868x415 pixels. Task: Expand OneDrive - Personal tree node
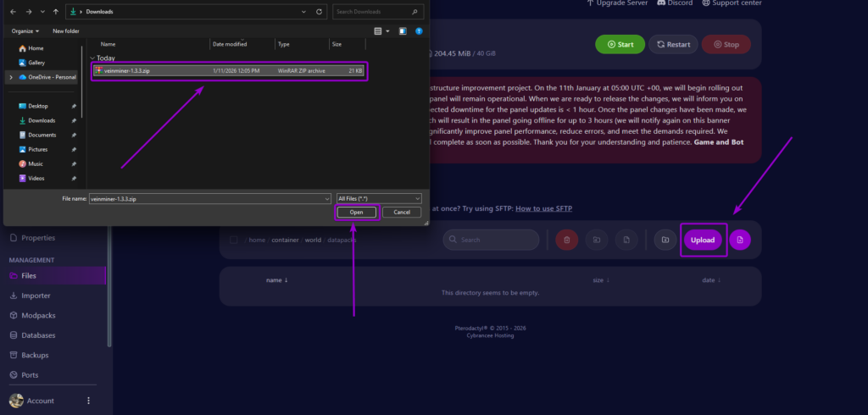tap(10, 77)
